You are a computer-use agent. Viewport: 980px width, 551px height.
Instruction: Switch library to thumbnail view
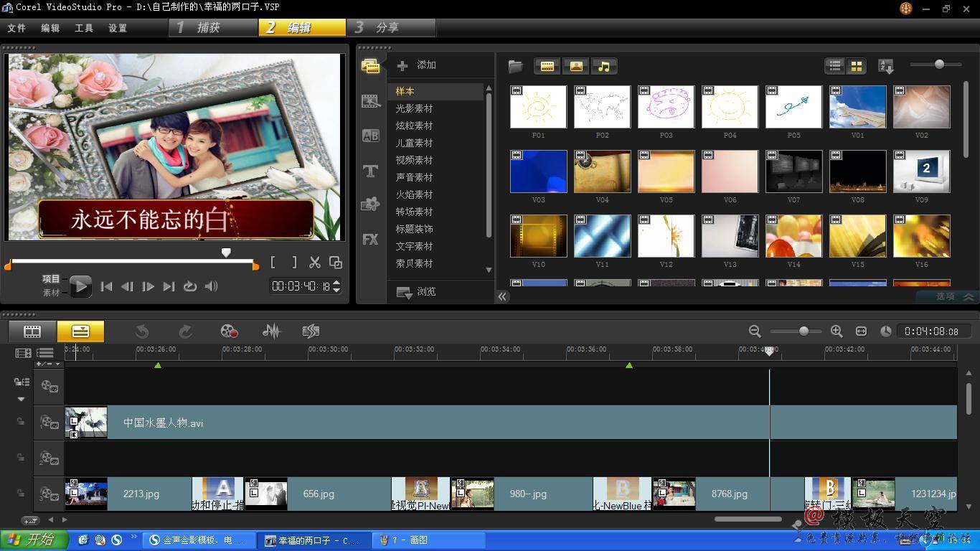tap(856, 66)
